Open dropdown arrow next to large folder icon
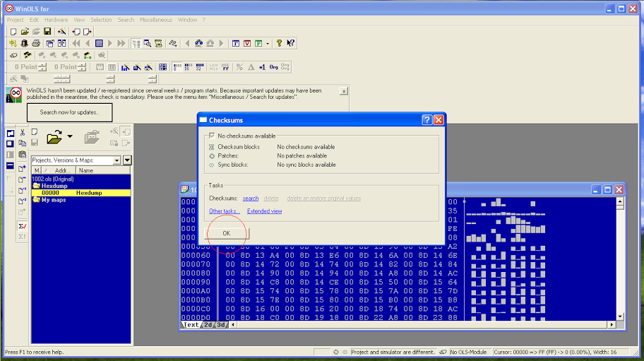 (x=70, y=136)
